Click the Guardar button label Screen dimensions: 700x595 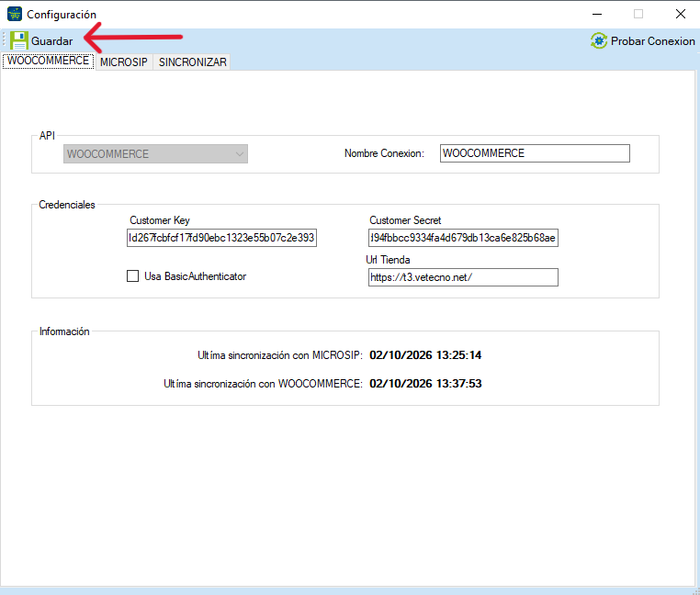(51, 41)
